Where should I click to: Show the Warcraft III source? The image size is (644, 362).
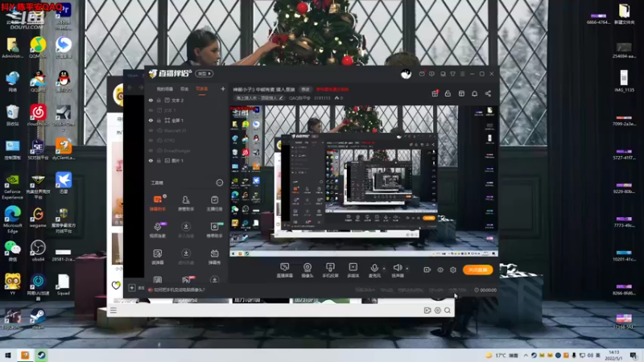click(151, 130)
